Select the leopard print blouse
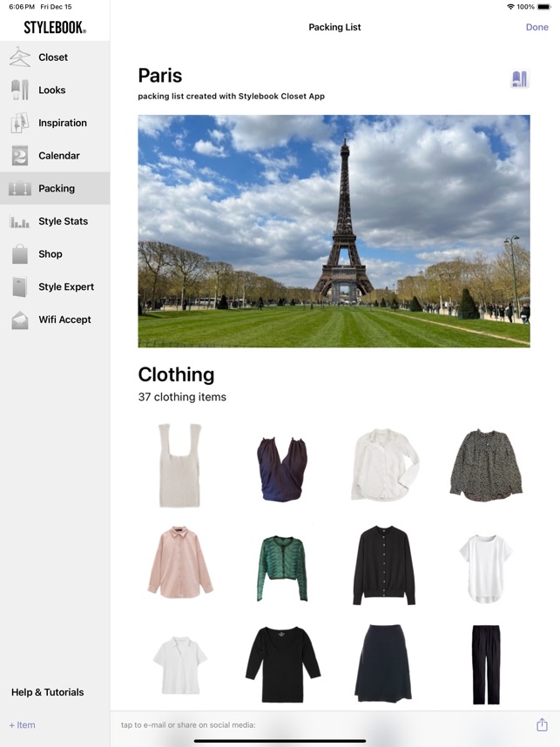 [486, 466]
